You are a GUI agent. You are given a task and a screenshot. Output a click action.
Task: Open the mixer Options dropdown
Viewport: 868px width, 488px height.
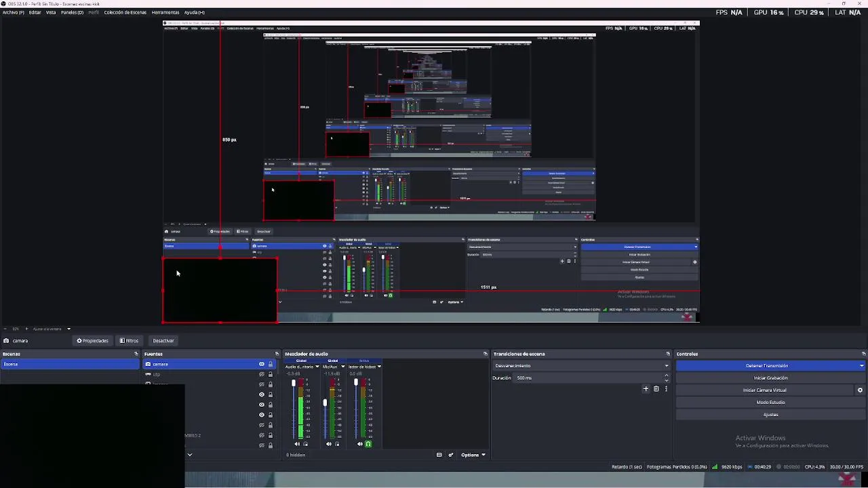(473, 455)
